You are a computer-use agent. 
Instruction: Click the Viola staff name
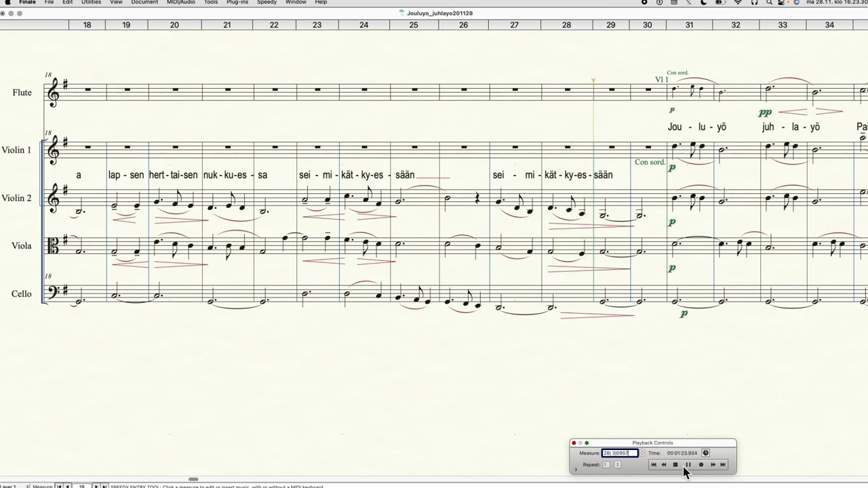click(22, 246)
